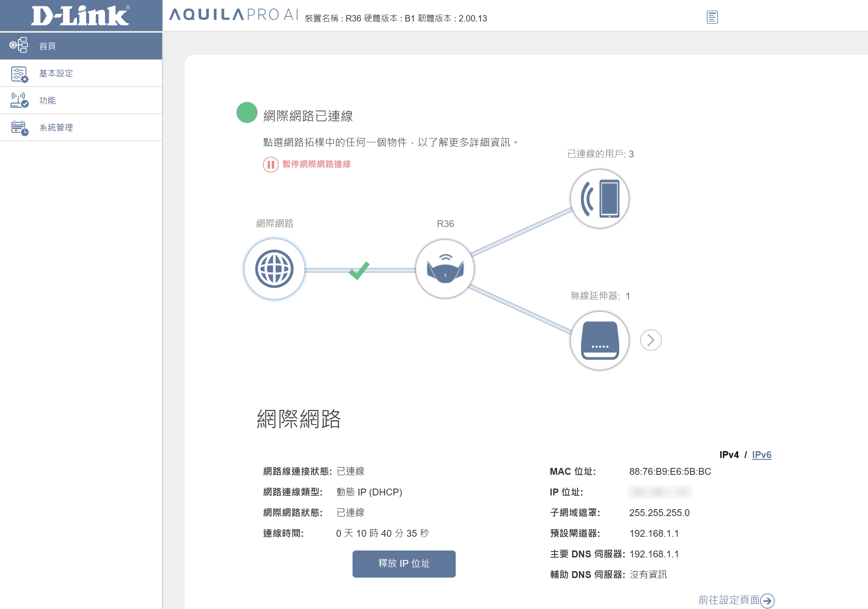Viewport: 868px width, 609px height.
Task: Click the Internet globe node in topology
Action: pos(274,268)
